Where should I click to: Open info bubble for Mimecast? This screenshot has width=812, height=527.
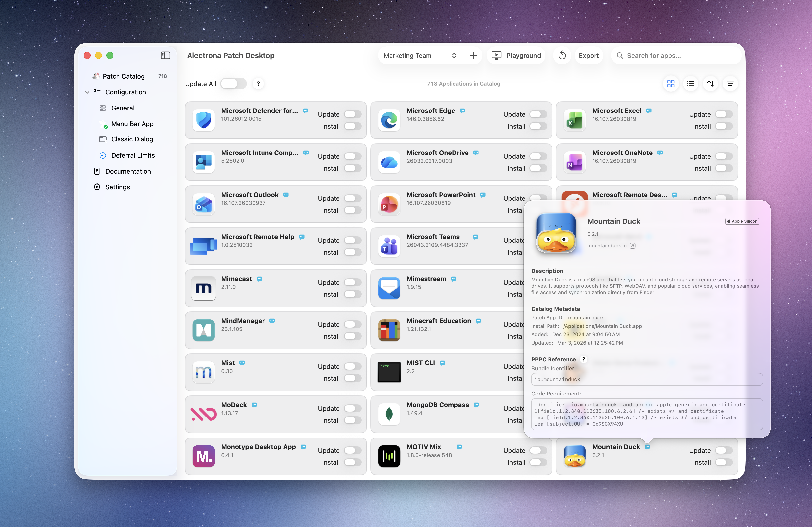coord(259,279)
